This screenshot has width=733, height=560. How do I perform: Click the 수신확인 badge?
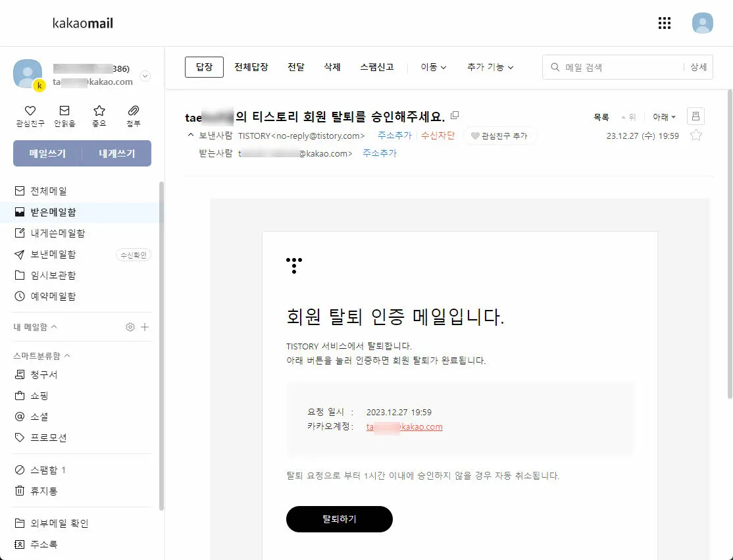click(x=133, y=255)
